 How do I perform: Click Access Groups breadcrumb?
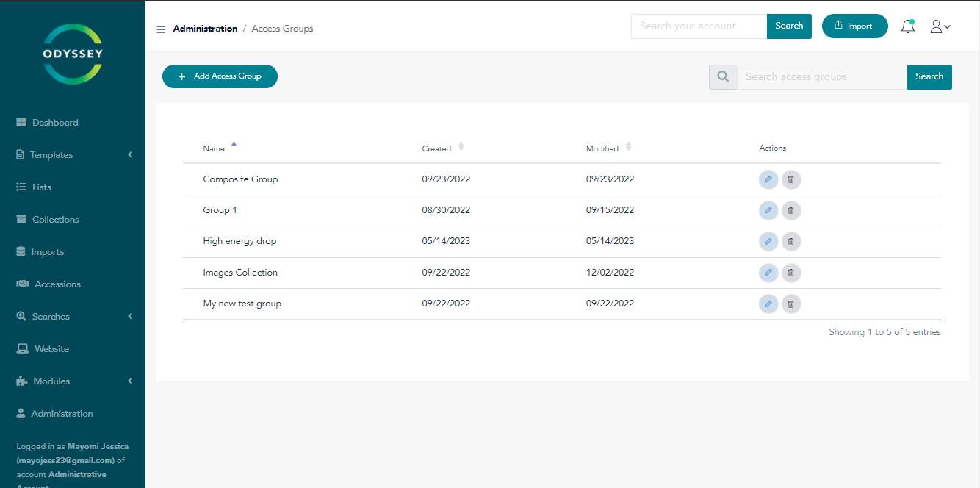click(x=282, y=29)
